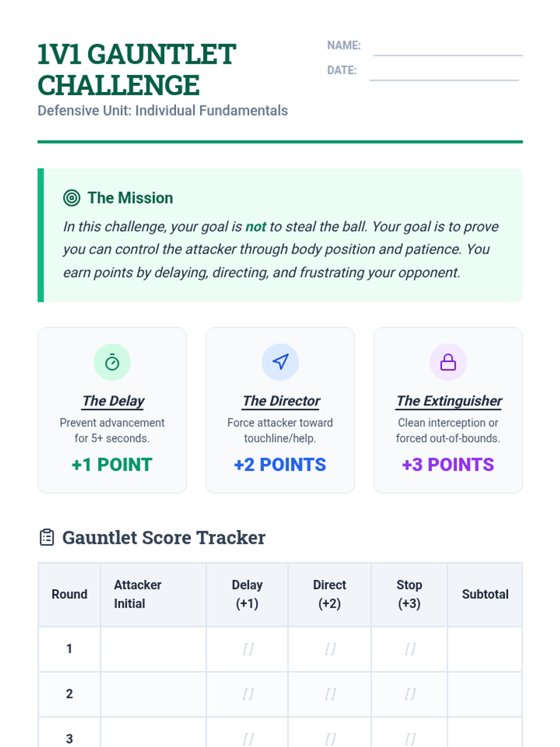Click the target icon beside The Mission
560x747 pixels.
click(x=71, y=198)
